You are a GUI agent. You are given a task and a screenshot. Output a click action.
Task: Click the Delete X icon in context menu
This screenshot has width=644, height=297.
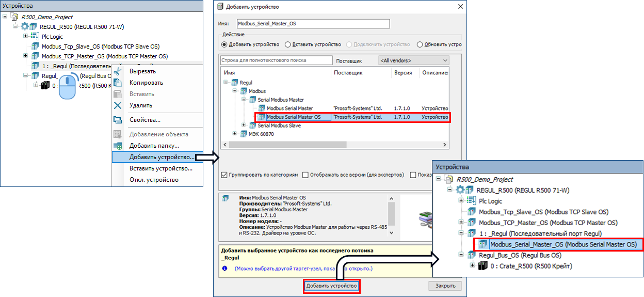[118, 105]
